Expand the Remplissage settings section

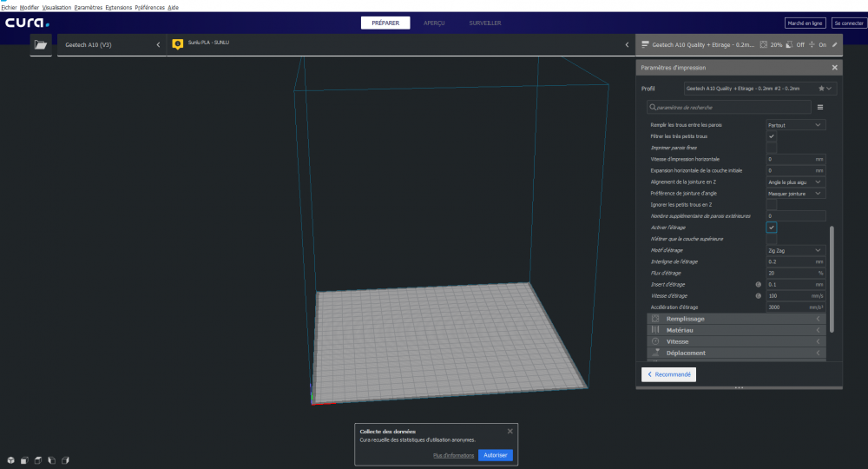coord(736,319)
